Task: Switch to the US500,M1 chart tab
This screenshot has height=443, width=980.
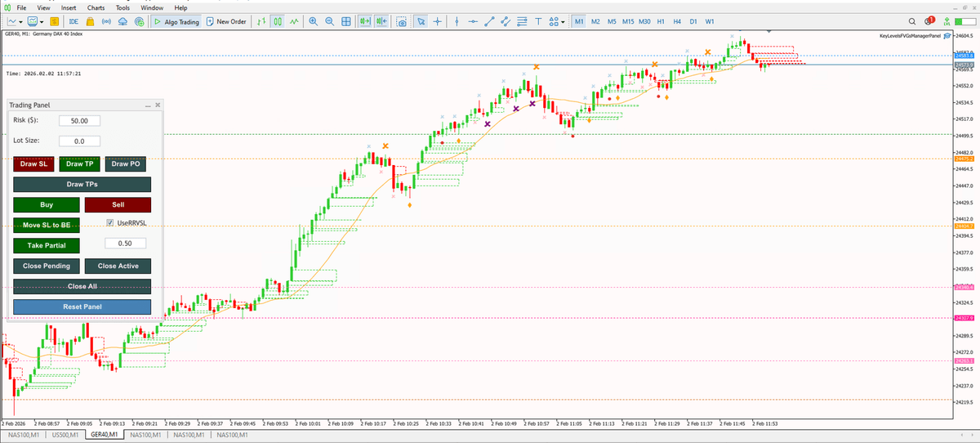Action: click(x=64, y=436)
